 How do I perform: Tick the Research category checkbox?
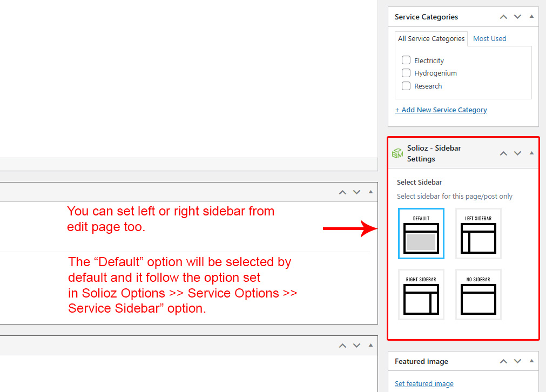[406, 86]
